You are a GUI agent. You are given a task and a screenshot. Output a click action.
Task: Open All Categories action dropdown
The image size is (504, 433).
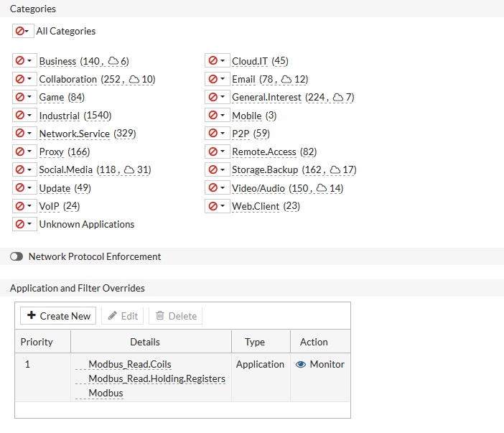[22, 31]
